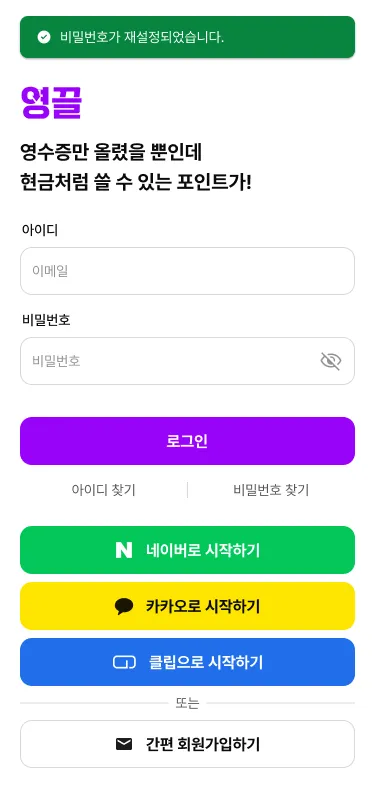Click 간편 회원가입하기 button

pyautogui.click(x=187, y=744)
